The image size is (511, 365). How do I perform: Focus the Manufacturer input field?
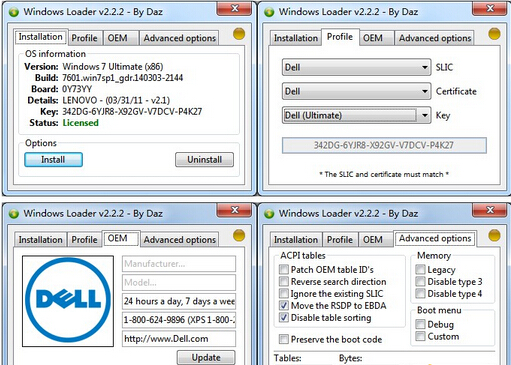[179, 264]
